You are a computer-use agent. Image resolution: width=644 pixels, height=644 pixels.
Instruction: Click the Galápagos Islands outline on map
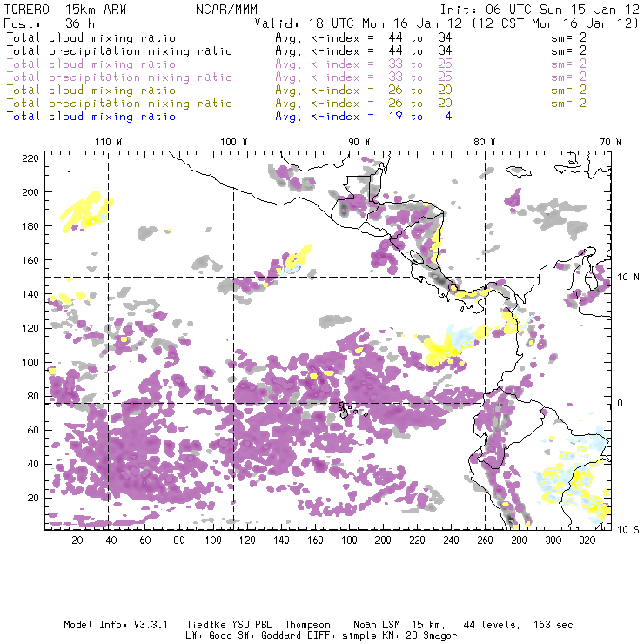[x=347, y=406]
